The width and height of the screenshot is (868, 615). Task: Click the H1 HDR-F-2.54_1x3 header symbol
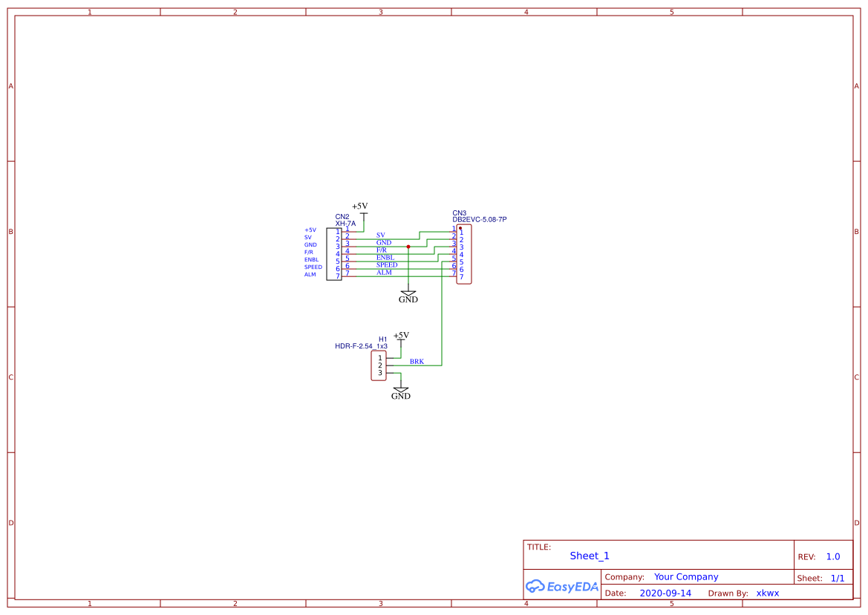(x=379, y=365)
